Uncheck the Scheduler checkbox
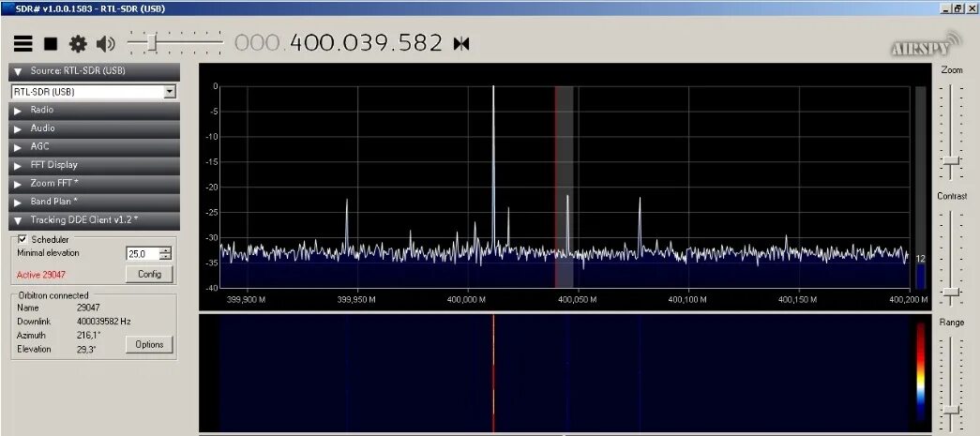The image size is (980, 436). (23, 238)
